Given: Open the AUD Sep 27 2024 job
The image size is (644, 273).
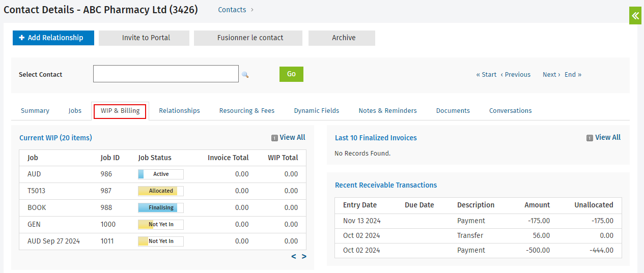Looking at the screenshot, I should tap(53, 241).
